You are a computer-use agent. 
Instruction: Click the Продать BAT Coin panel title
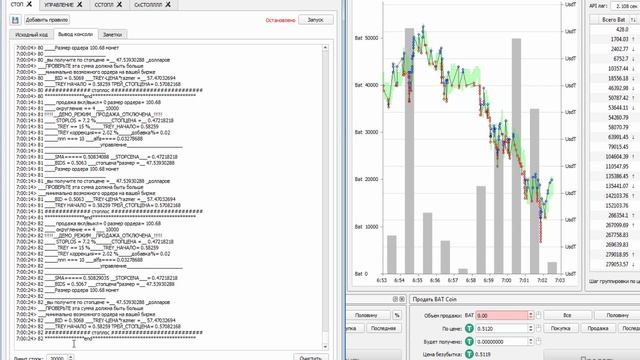pyautogui.click(x=434, y=299)
